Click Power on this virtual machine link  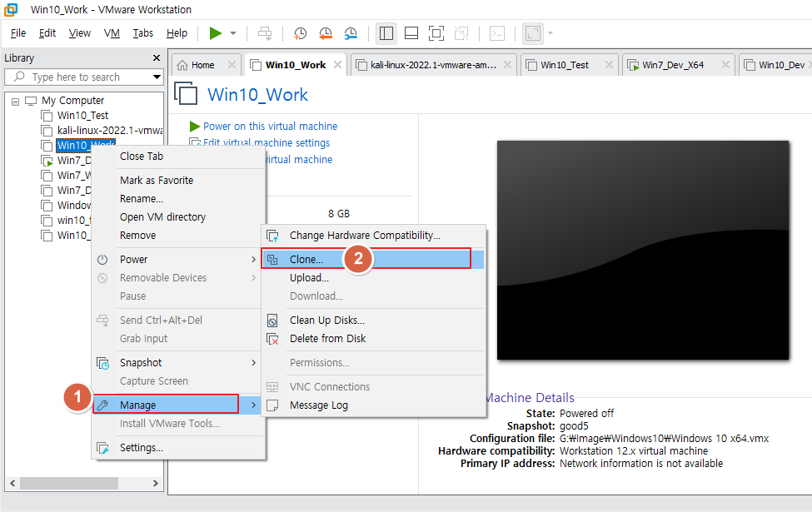tap(270, 127)
